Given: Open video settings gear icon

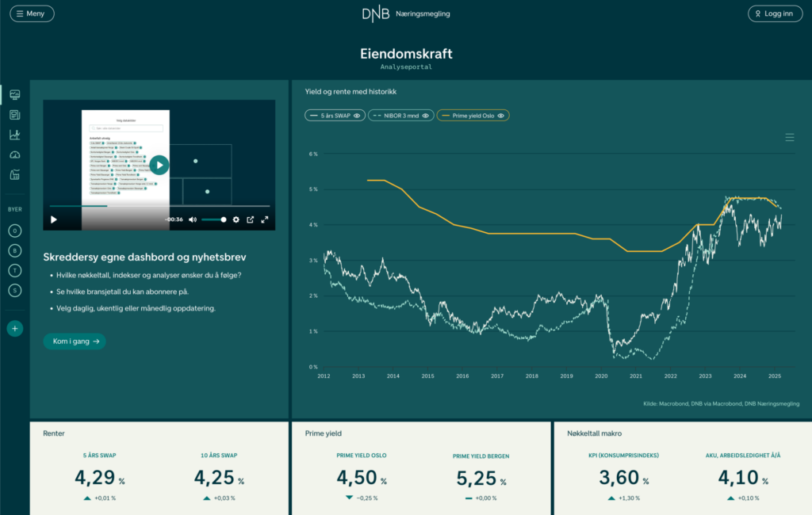Looking at the screenshot, I should coord(236,219).
